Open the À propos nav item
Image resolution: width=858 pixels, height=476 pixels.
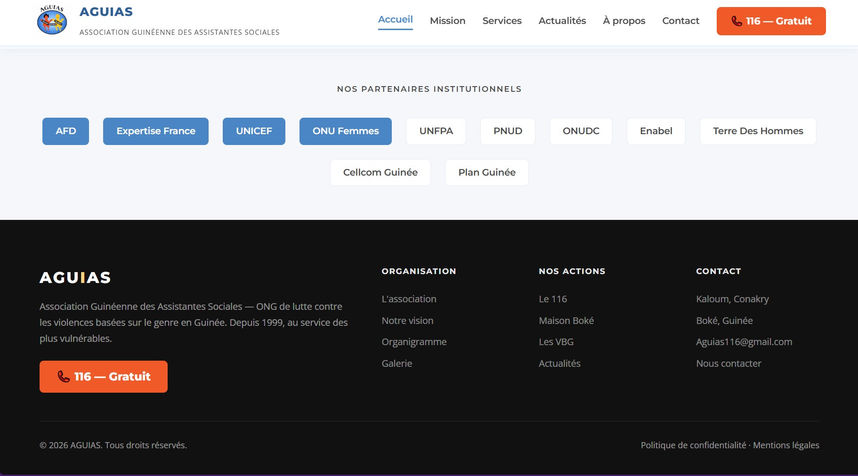624,21
